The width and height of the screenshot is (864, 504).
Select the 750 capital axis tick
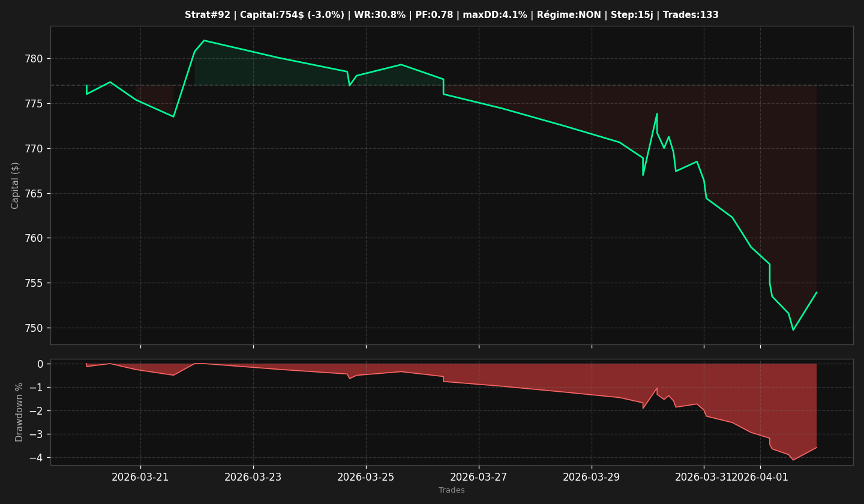tap(34, 328)
